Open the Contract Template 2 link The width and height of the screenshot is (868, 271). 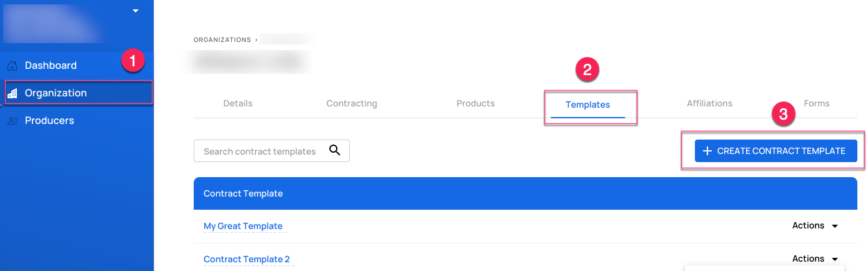click(247, 259)
